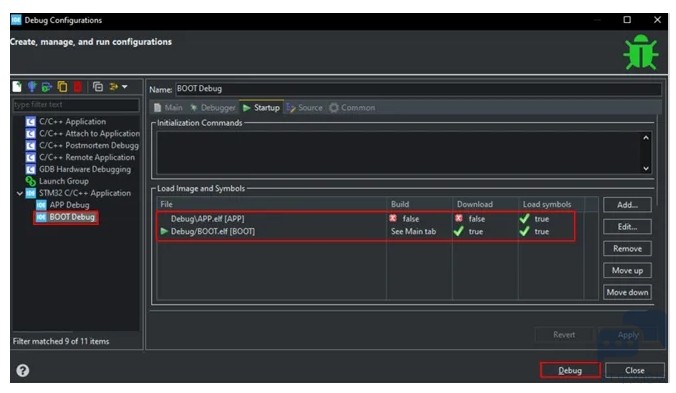Select C/C++ Attach to Application
676x393 pixels.
89,134
